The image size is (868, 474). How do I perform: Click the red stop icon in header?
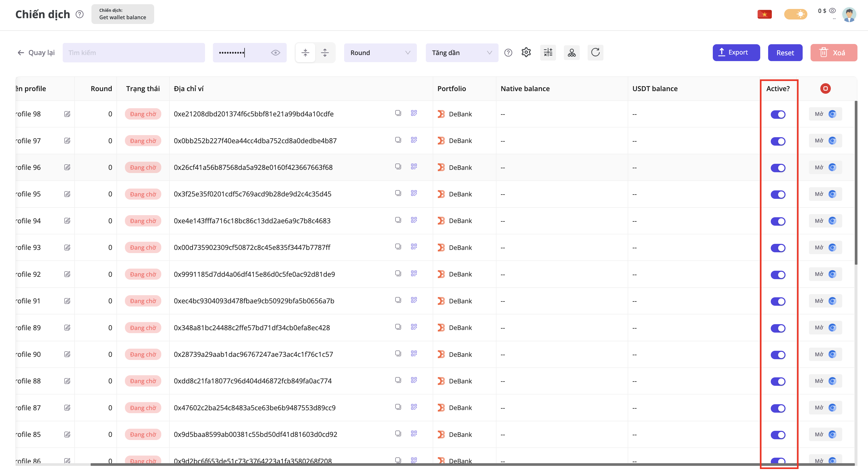click(825, 88)
